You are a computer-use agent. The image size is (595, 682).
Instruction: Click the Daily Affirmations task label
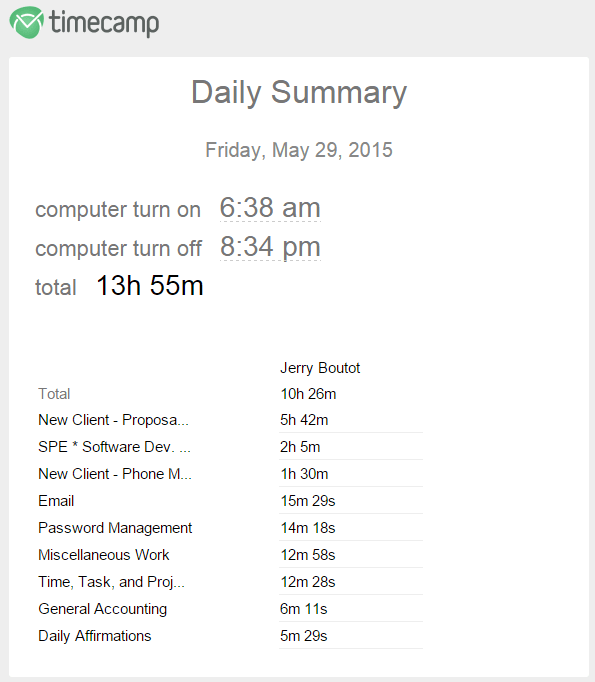pyautogui.click(x=95, y=636)
